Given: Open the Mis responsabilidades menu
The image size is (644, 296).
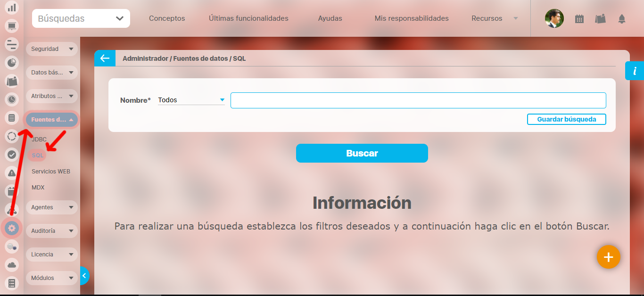Looking at the screenshot, I should [411, 19].
